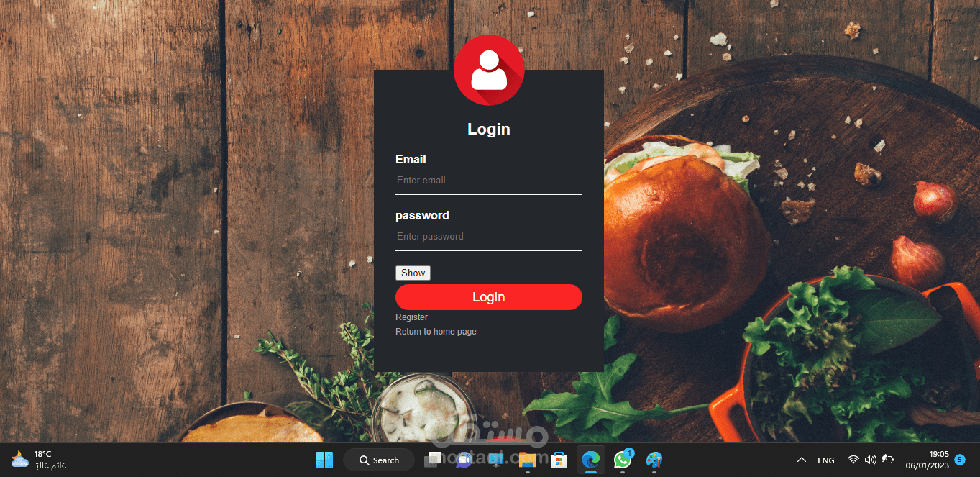Open the Register link
The height and width of the screenshot is (477, 980).
(411, 317)
